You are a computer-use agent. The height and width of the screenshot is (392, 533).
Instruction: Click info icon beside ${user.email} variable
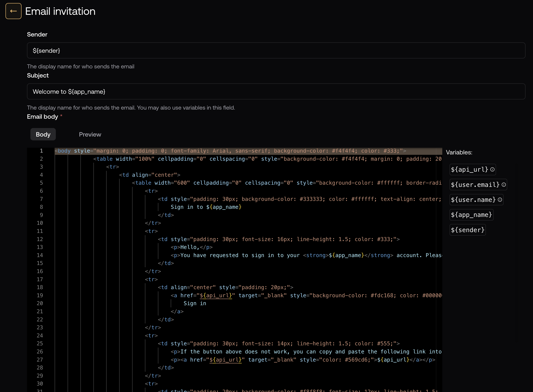pyautogui.click(x=504, y=185)
